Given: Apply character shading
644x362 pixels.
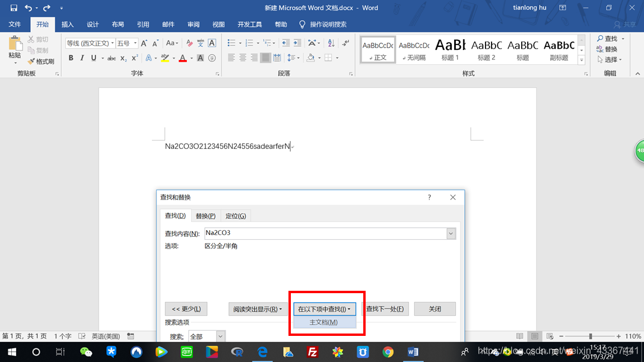Looking at the screenshot, I should tap(201, 58).
